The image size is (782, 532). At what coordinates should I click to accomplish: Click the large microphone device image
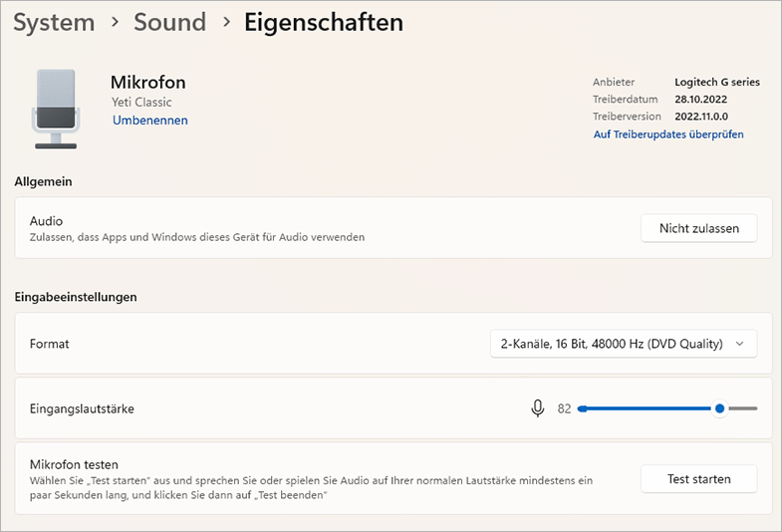pos(56,109)
